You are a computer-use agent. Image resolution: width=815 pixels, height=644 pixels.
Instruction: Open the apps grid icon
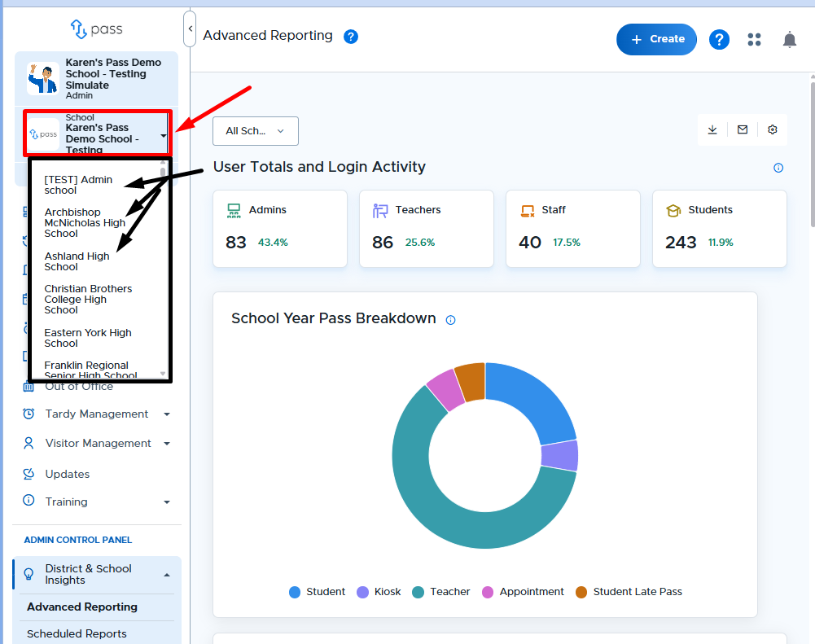pos(754,40)
